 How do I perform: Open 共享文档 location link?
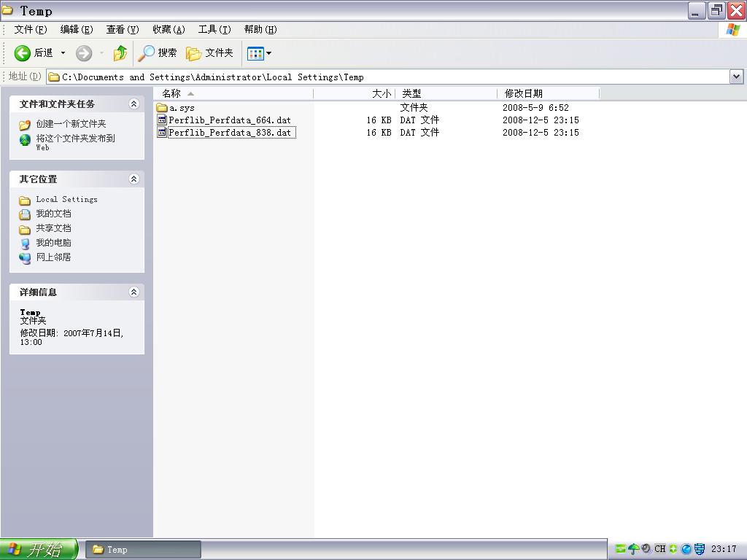click(x=53, y=228)
